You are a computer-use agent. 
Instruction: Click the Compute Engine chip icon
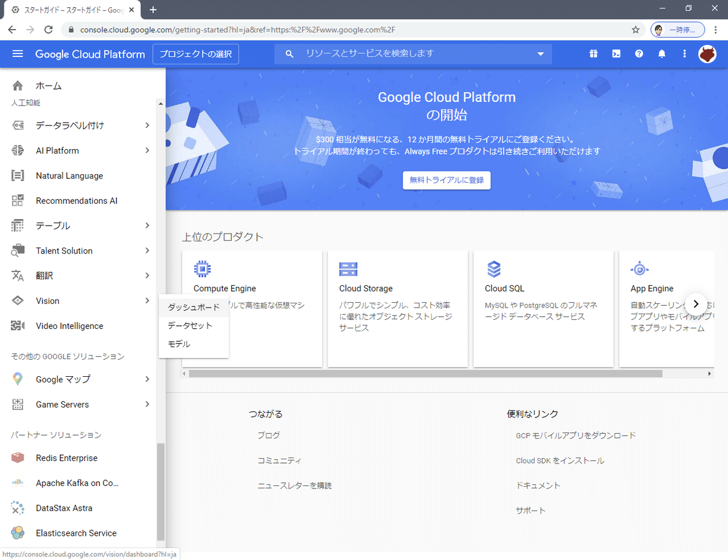tap(202, 269)
